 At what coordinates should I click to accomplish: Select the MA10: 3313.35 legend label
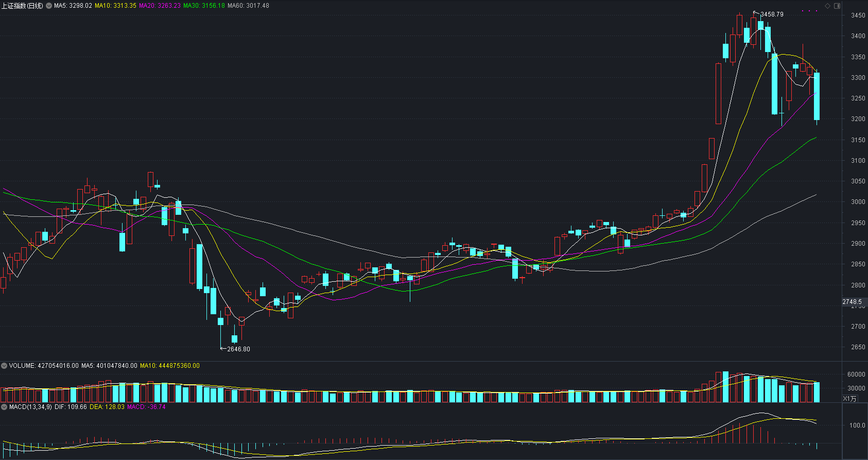click(115, 6)
